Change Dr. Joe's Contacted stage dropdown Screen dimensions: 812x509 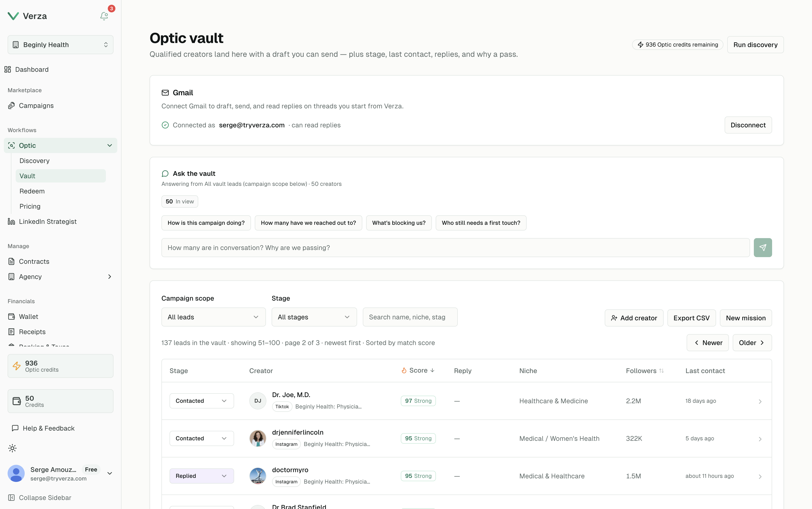(x=202, y=401)
